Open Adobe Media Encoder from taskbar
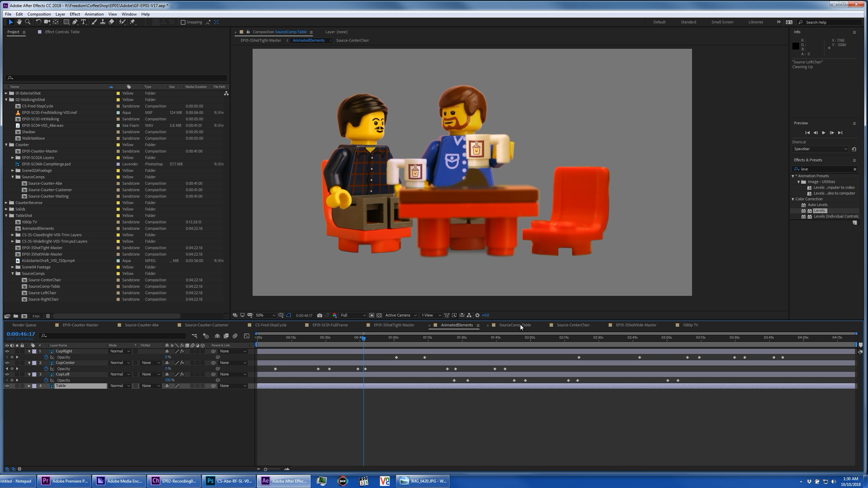868x488 pixels. tap(119, 481)
